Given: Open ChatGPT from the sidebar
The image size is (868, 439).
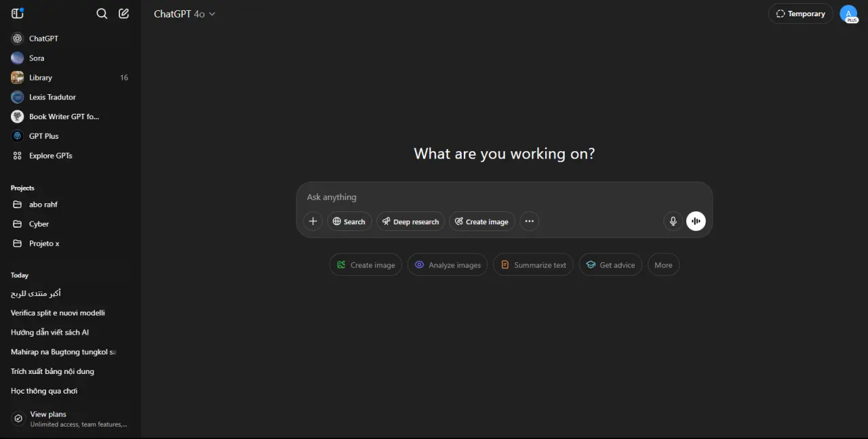Looking at the screenshot, I should pos(71,39).
